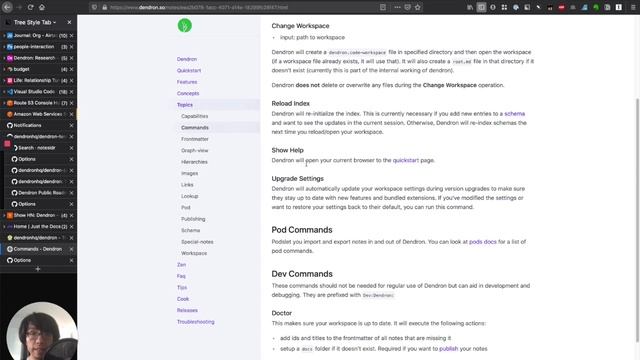The height and width of the screenshot is (360, 640).
Task: Close the Amazon Web Services tab
Action: [x=71, y=114]
